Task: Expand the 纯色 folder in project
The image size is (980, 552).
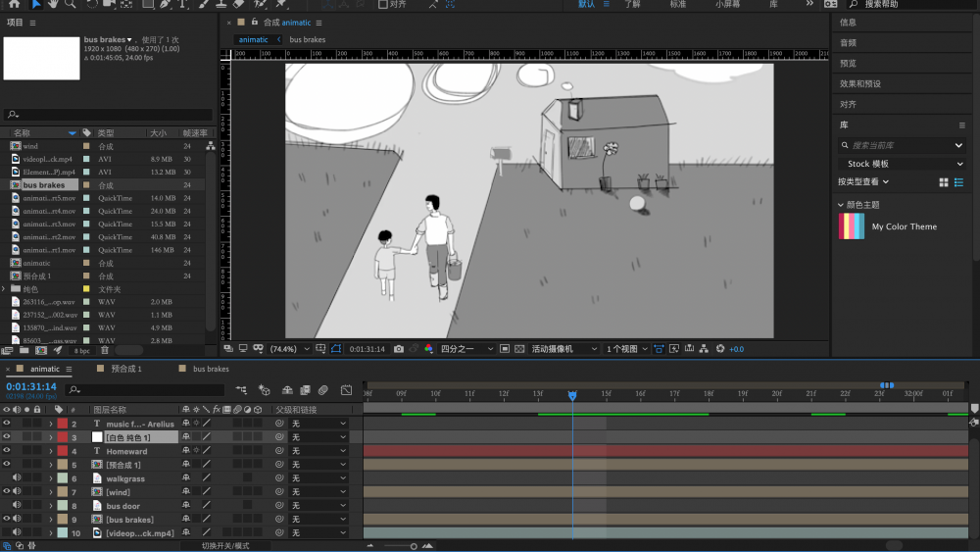Action: [4, 289]
